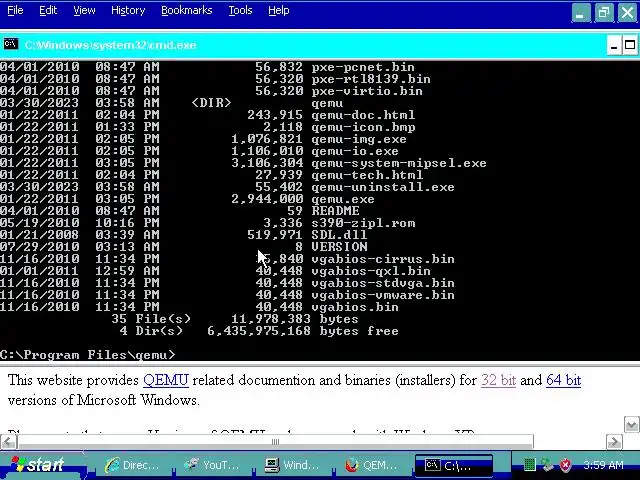Image resolution: width=640 pixels, height=480 pixels.
Task: Click the horizontal scrollbar left arrow
Action: click(9, 442)
